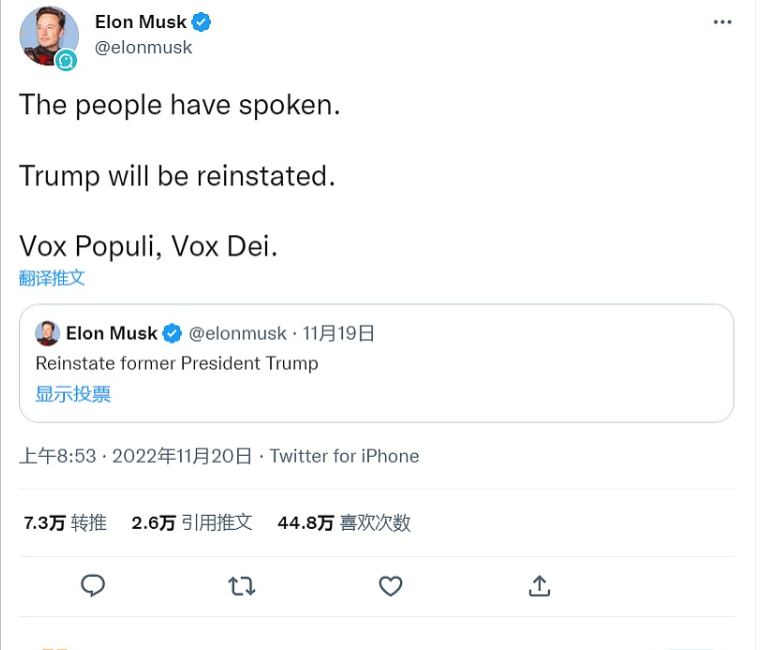763x650 pixels.
Task: Retweet using the arrows icon
Action: click(242, 586)
